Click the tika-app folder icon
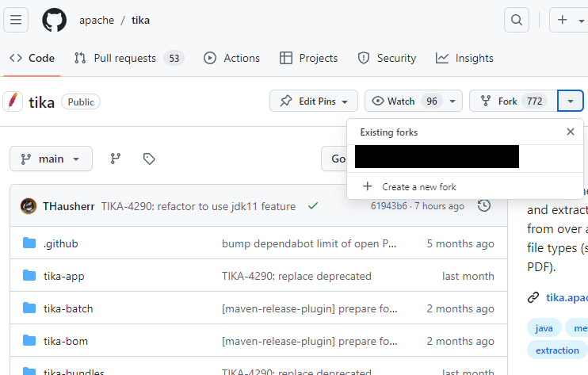 click(x=29, y=276)
